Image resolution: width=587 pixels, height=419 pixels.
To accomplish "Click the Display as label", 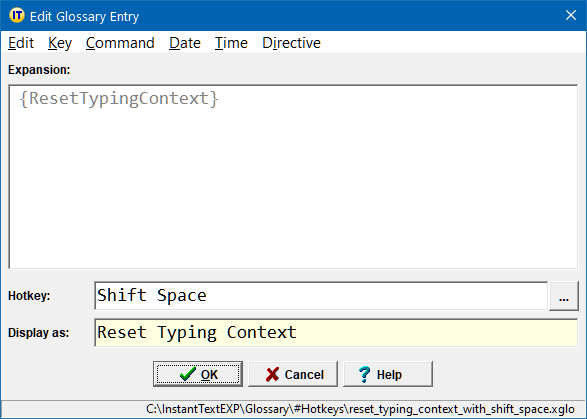I will (39, 333).
